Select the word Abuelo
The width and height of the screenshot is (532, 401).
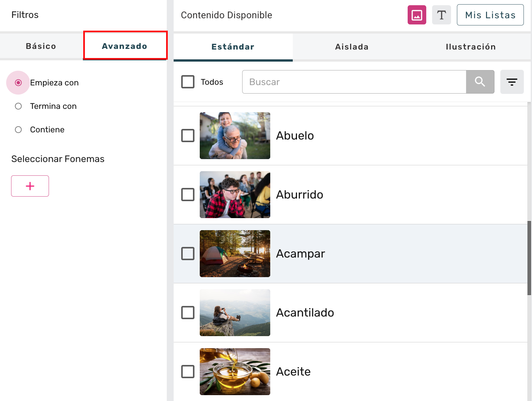point(295,136)
